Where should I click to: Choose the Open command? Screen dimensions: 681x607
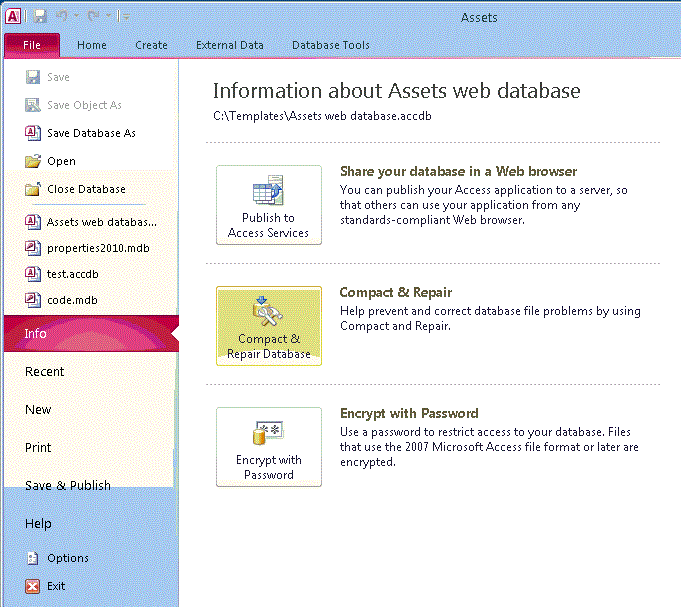pyautogui.click(x=61, y=161)
